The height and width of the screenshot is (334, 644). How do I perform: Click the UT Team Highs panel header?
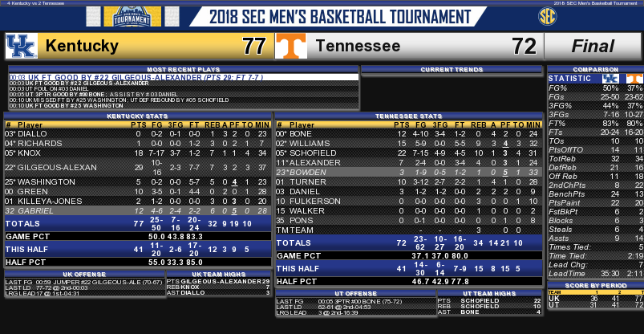(x=489, y=293)
